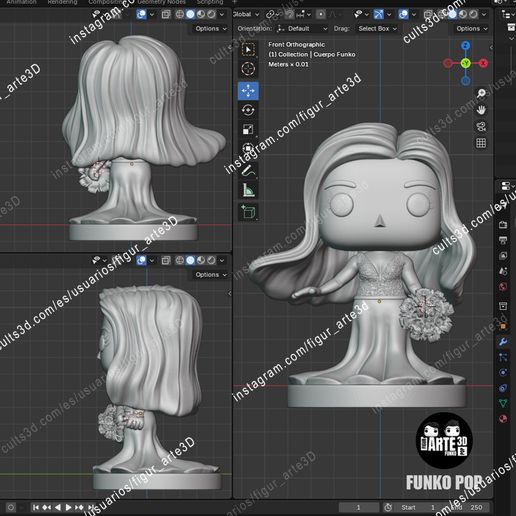Click the pan hand navigation icon
The width and height of the screenshot is (516, 516).
[x=481, y=110]
